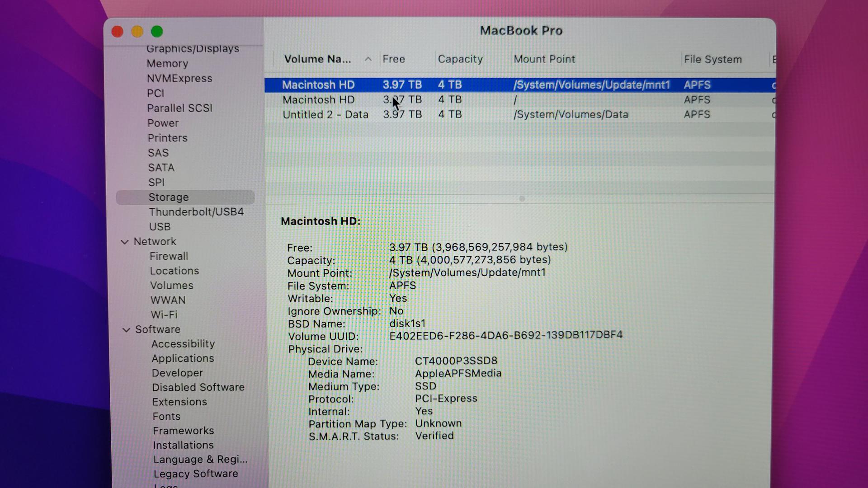Click the free space bytes value
Viewport: 868px width, 488px height.
[478, 247]
